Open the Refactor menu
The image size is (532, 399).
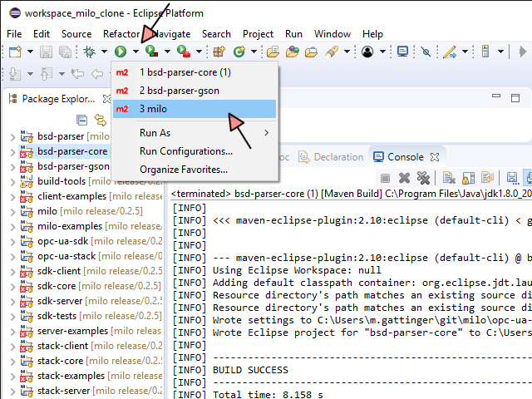coord(121,34)
